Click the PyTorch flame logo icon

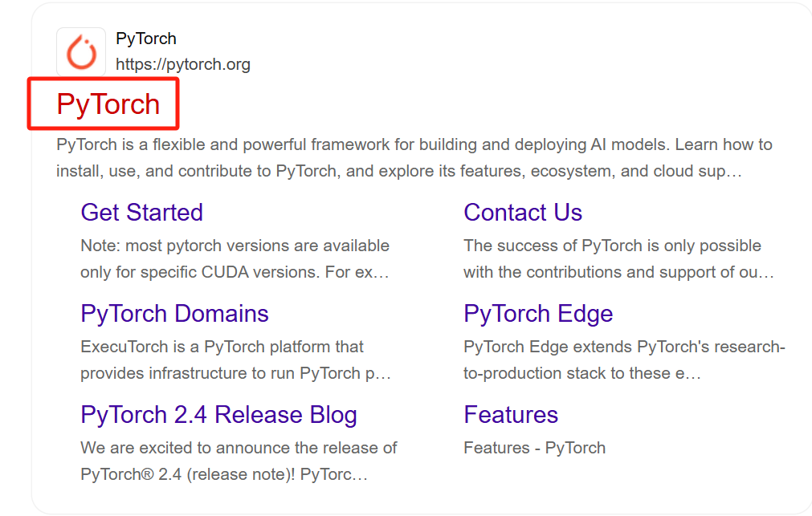[x=80, y=52]
